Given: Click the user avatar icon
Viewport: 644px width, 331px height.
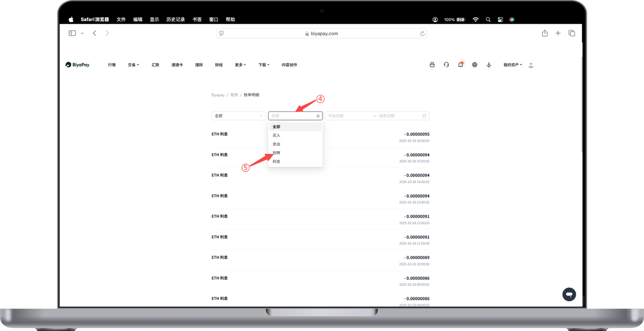Looking at the screenshot, I should [x=531, y=65].
